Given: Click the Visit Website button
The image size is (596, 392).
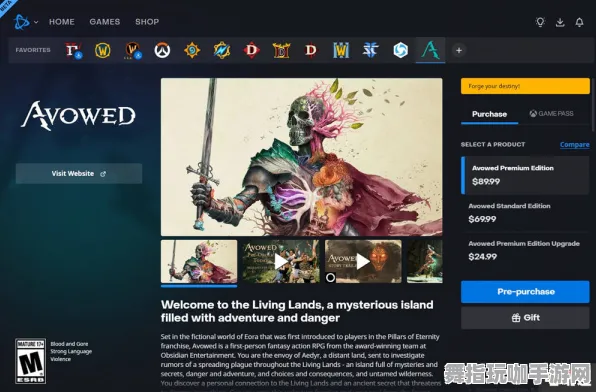Looking at the screenshot, I should click(x=79, y=173).
